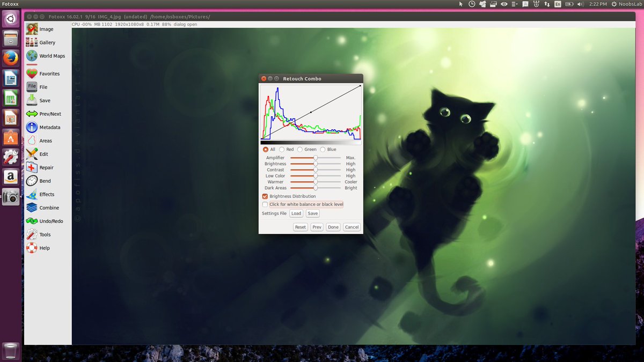Viewport: 644px width, 362px height.
Task: Adjust the Brightness slider
Action: [316, 164]
